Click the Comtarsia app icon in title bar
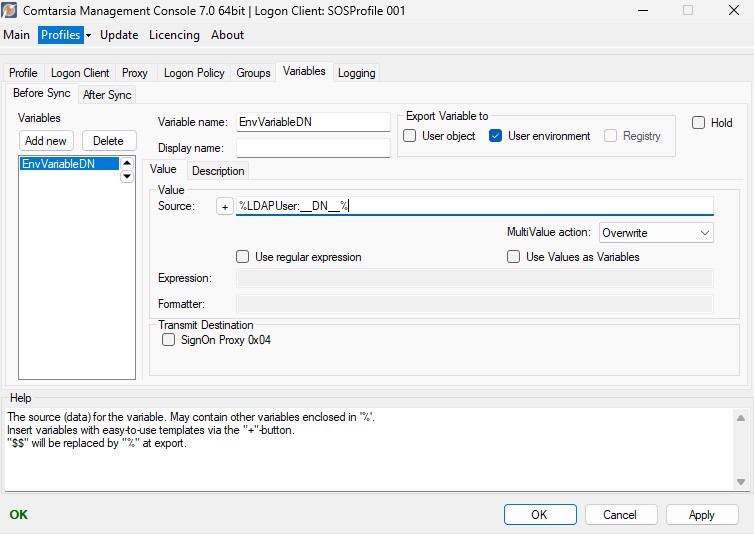Viewport: 754px width, 534px height. (12, 10)
